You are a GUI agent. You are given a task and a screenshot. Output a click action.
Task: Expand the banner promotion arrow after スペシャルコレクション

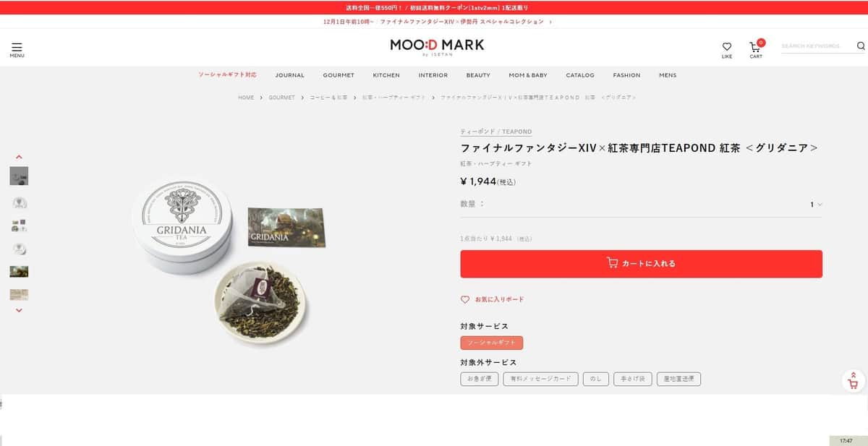(x=550, y=22)
